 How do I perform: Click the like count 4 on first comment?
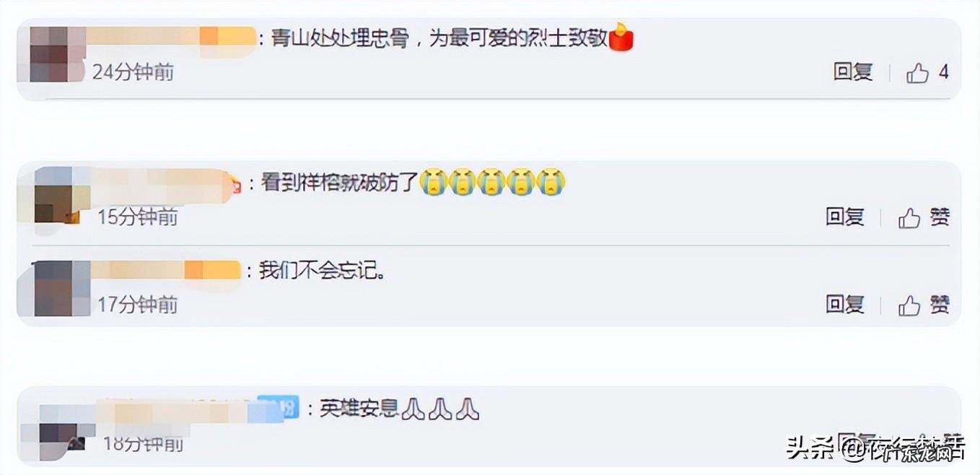coord(943,72)
